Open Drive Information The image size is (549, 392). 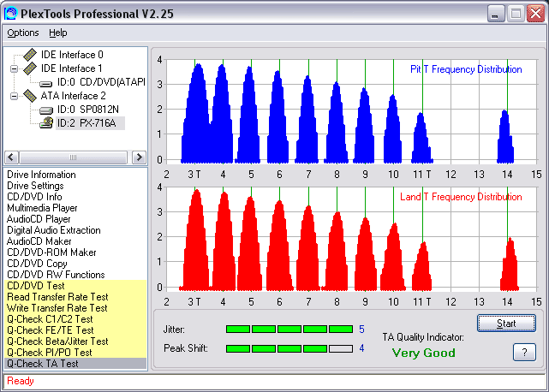tap(41, 175)
